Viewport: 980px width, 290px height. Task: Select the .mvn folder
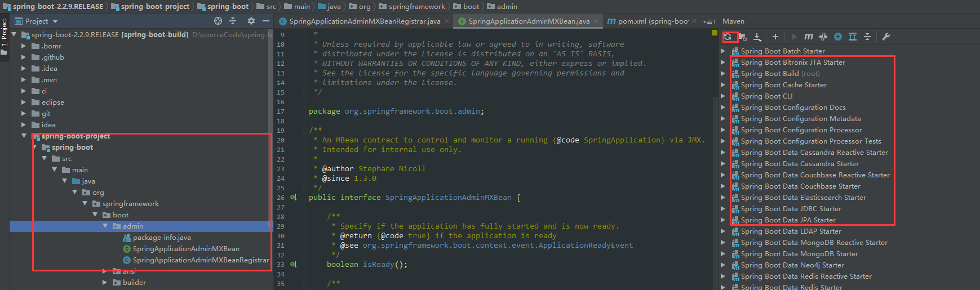point(49,79)
